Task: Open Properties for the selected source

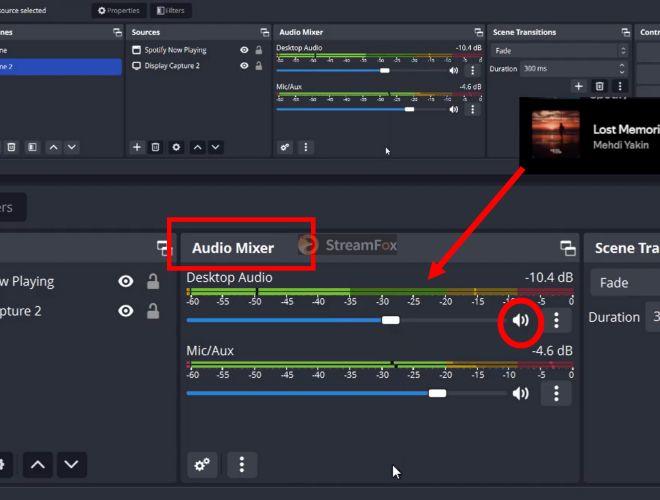Action: point(119,11)
